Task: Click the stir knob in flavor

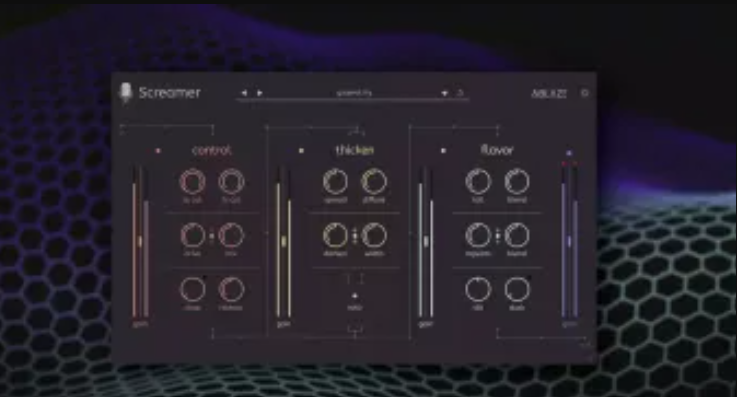Action: coord(478,289)
